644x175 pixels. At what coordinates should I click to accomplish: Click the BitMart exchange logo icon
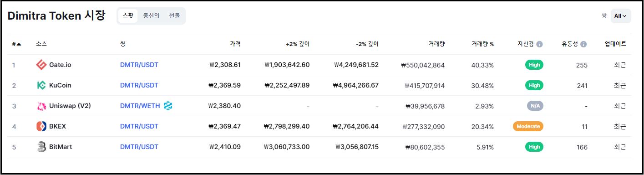pyautogui.click(x=41, y=147)
